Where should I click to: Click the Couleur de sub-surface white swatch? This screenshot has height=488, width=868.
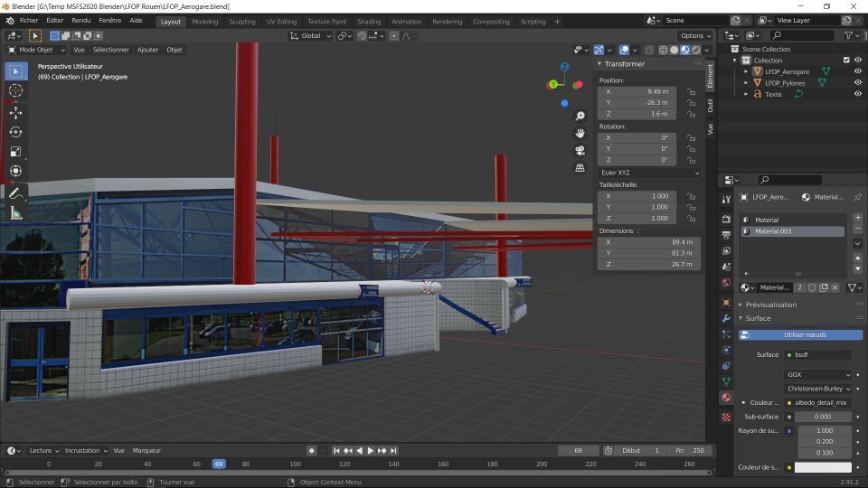tap(823, 467)
